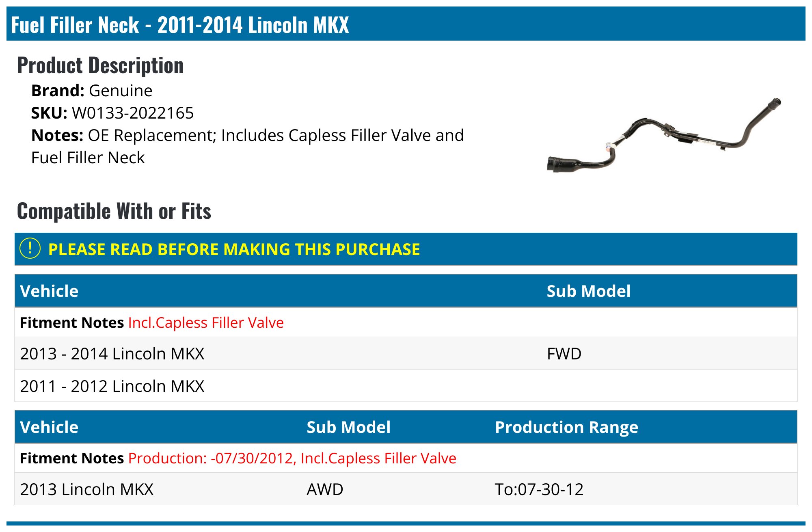Expand the 'Please read before making this purchase' banner
Image resolution: width=812 pixels, height=532 pixels.
(406, 249)
